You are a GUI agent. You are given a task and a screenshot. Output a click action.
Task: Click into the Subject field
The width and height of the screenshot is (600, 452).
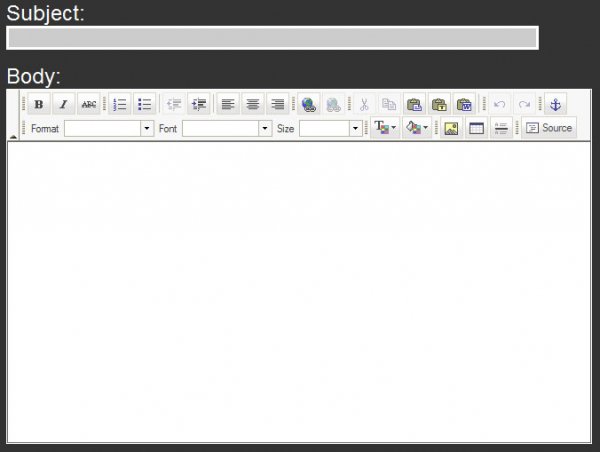(272, 38)
